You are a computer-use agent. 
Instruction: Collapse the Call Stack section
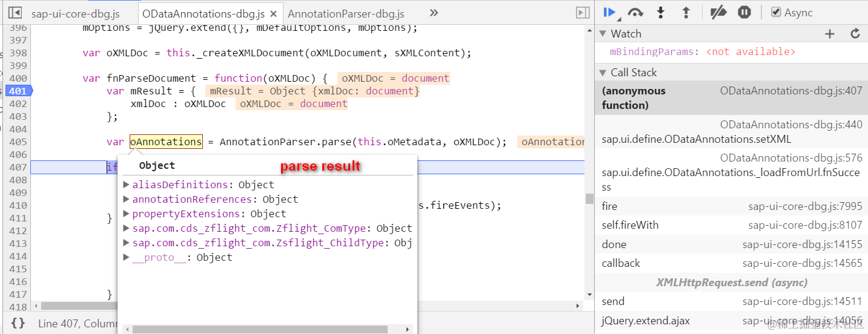pos(603,73)
